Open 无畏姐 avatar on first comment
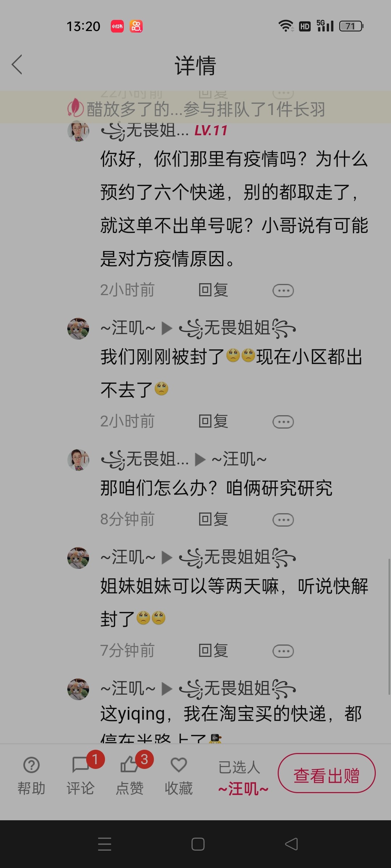Viewport: 391px width, 868px height. [x=78, y=131]
